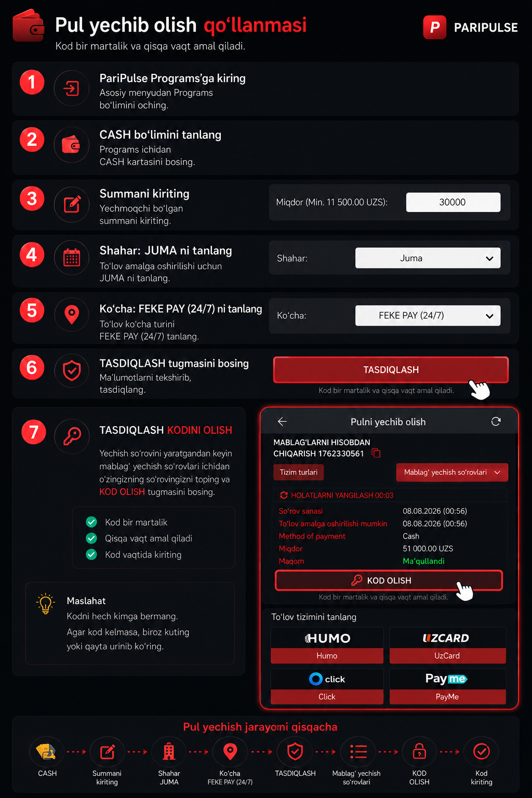Click the back arrow in Pulni yechib olish
This screenshot has height=798, width=532.
[282, 421]
